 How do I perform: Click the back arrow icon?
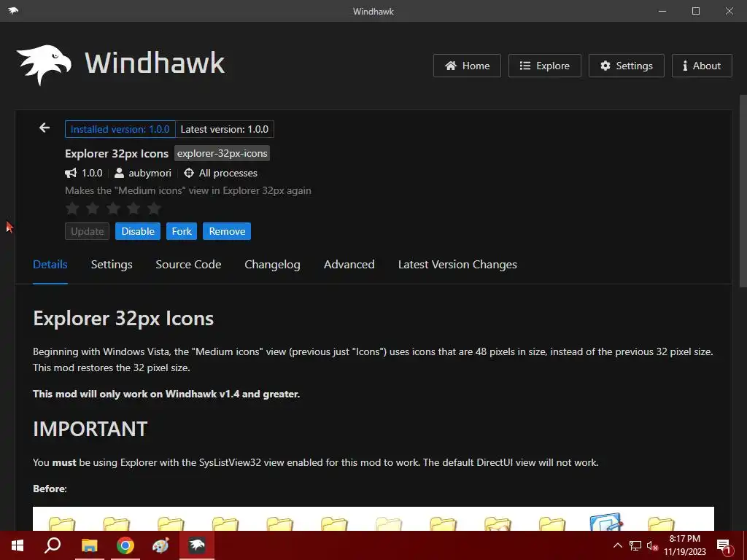44,128
